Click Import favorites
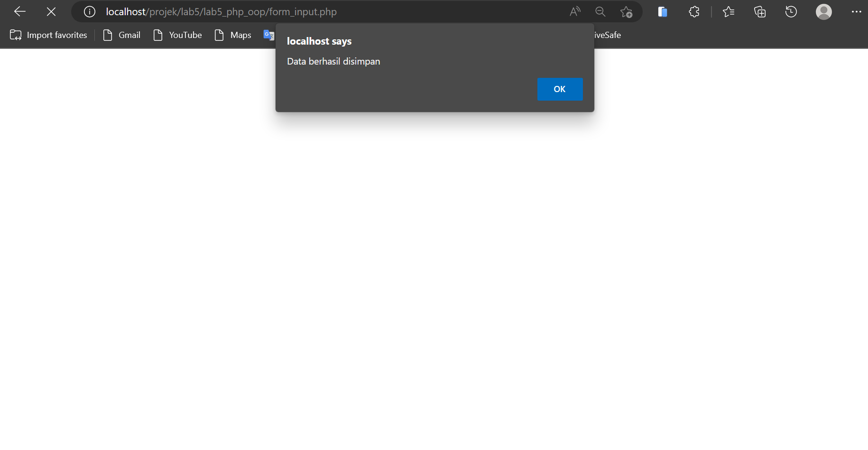868x450 pixels. pyautogui.click(x=48, y=35)
